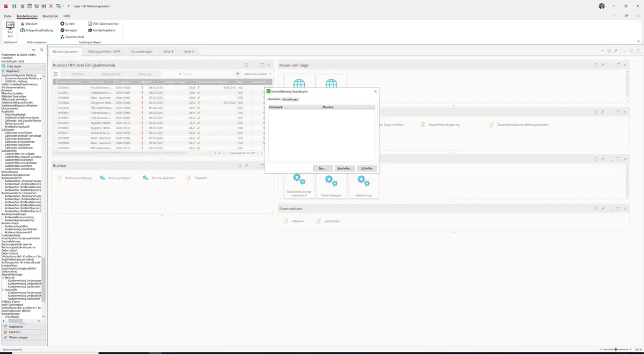Open Sachkonten under Stammdaten
The height and width of the screenshot is (354, 644).
328,221
